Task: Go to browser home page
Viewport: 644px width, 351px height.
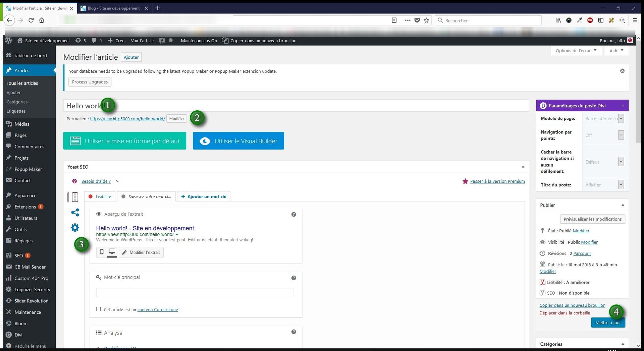Action: (x=42, y=20)
